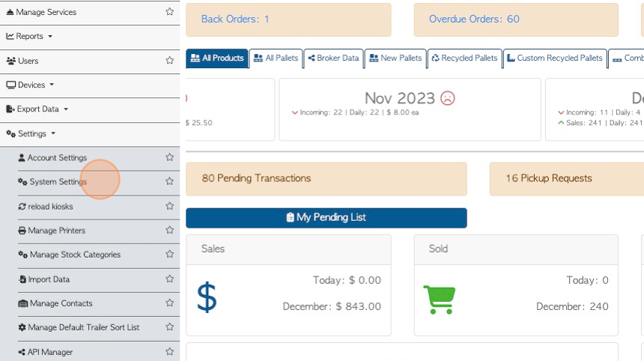Click the Manage Printers printer icon
This screenshot has width=644, height=361.
22,231
